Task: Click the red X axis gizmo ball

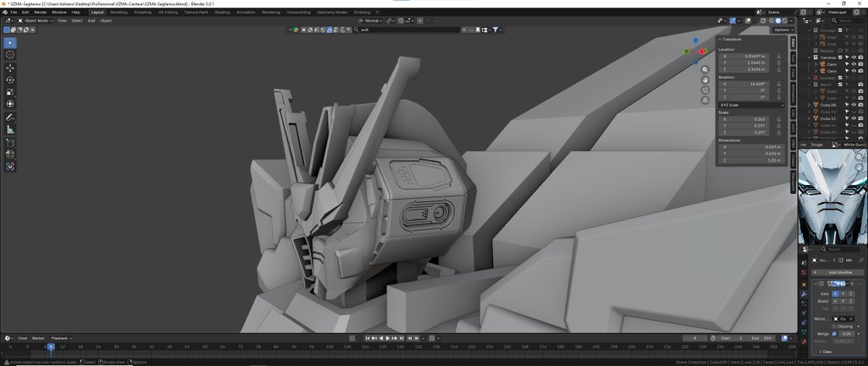Action: (702, 51)
